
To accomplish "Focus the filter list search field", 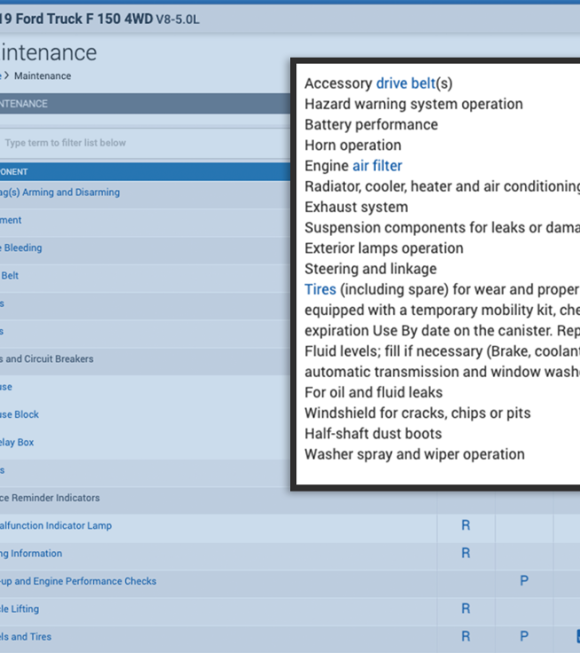I will tap(145, 143).
